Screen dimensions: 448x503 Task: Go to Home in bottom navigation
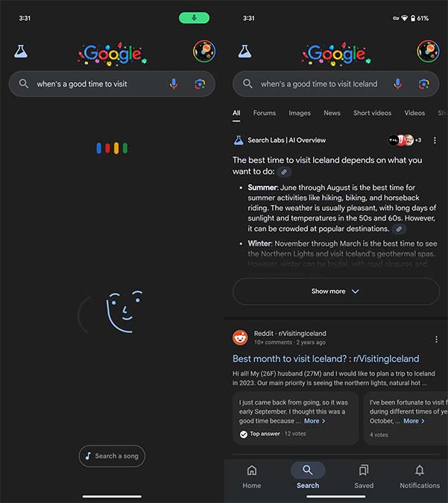coord(252,477)
